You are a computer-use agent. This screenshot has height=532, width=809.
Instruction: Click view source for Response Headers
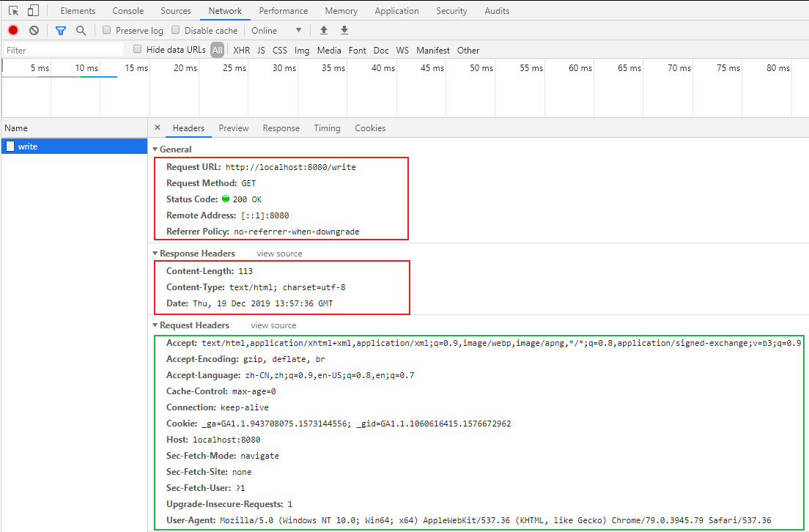[280, 254]
